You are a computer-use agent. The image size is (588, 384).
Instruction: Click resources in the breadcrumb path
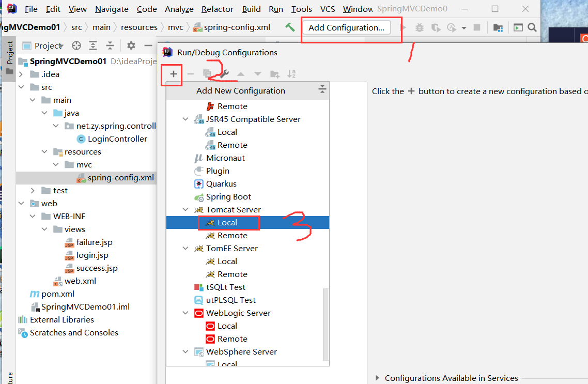139,27
